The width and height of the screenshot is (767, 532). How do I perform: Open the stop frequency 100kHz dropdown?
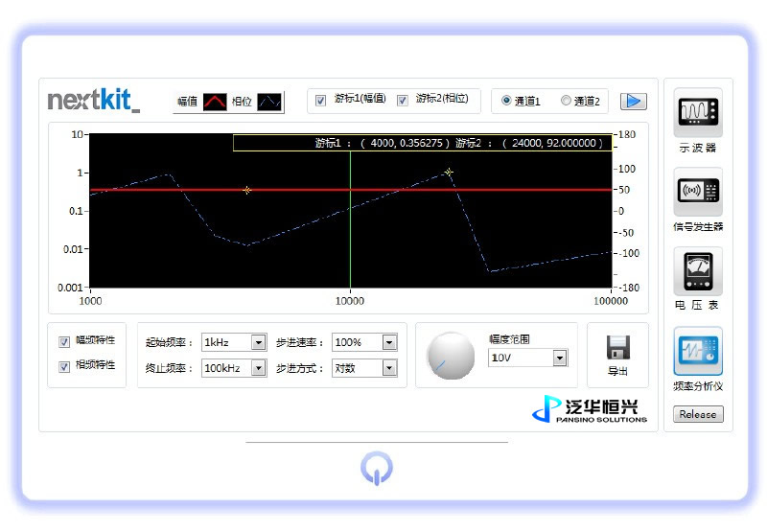(x=258, y=367)
